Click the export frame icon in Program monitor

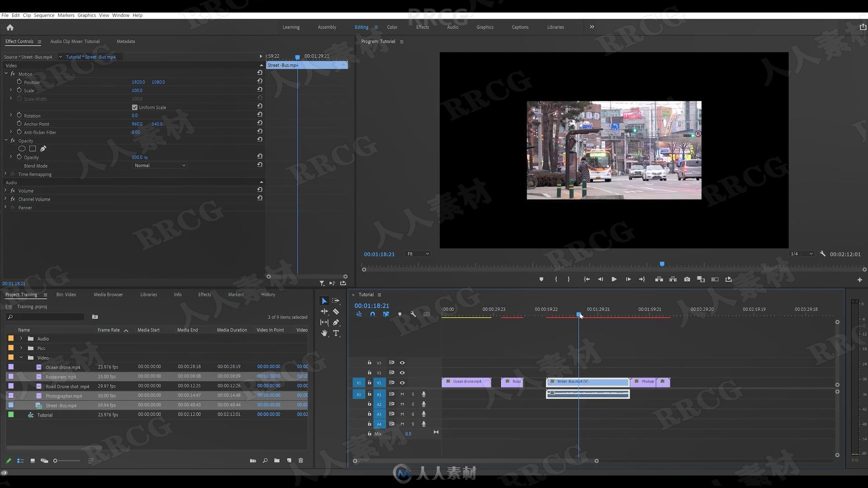pyautogui.click(x=686, y=279)
